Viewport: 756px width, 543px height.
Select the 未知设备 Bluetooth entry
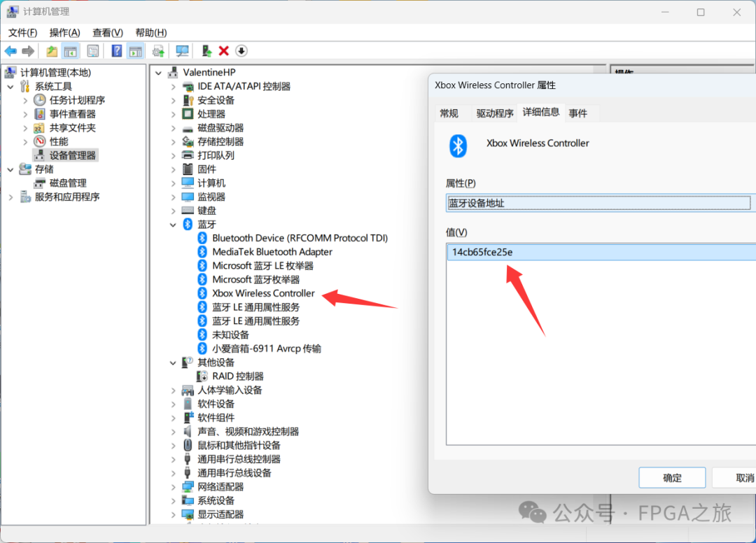pos(230,335)
